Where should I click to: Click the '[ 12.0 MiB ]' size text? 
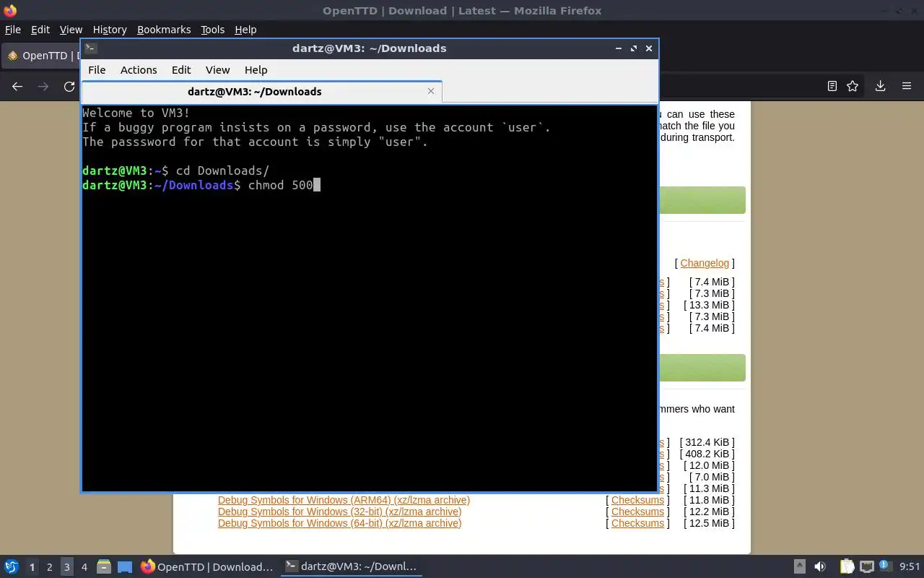point(709,465)
